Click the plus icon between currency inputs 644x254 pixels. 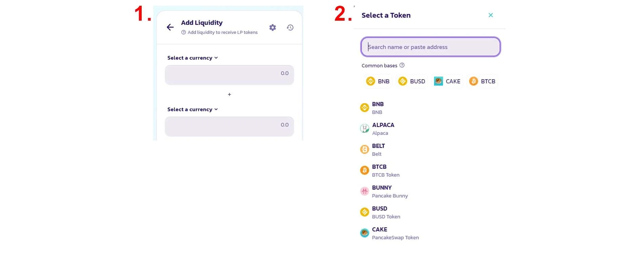click(x=229, y=94)
